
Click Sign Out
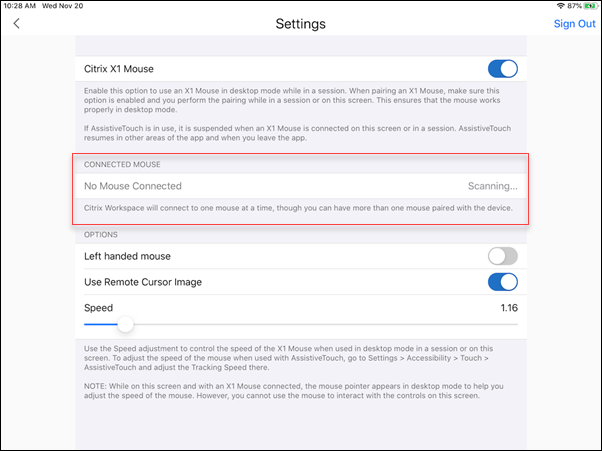coord(573,24)
